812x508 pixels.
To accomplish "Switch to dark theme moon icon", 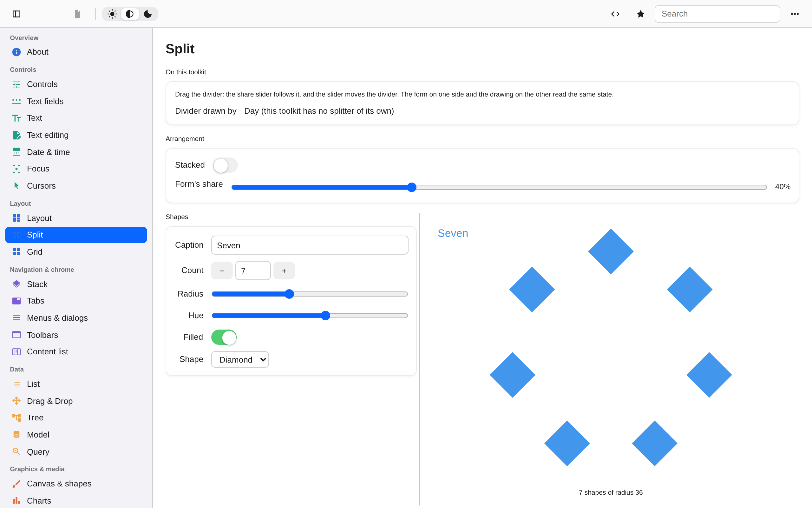I will (148, 14).
